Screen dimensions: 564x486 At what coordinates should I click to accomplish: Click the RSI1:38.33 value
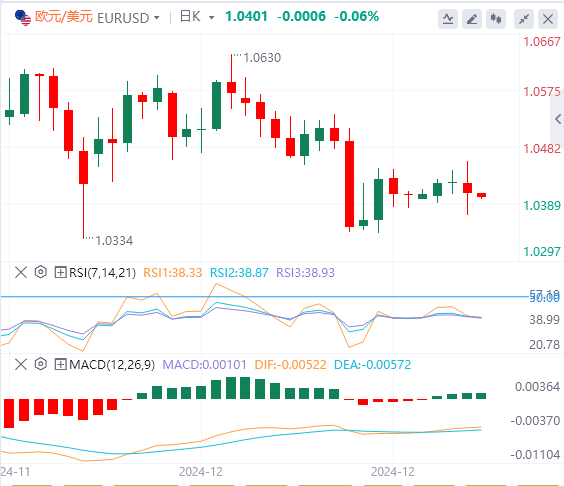[x=173, y=273]
